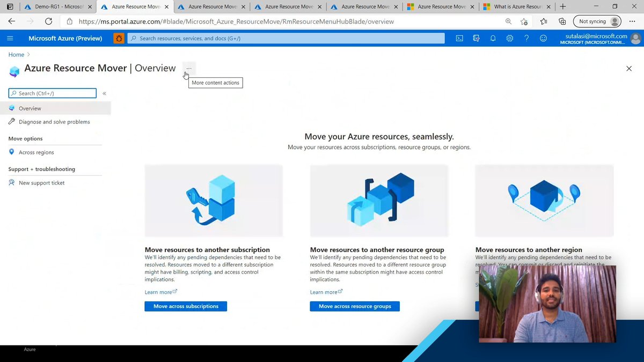The image size is (644, 362).
Task: Click the move to another region illustration
Action: click(544, 201)
